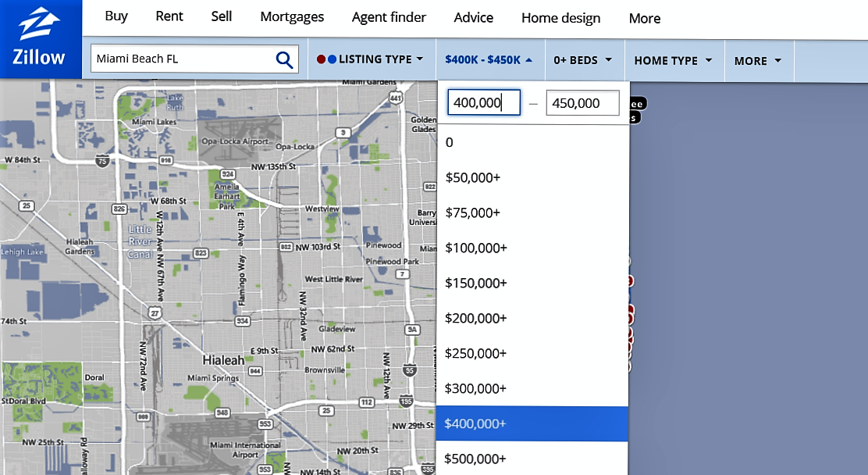Click the Miami International Airport map label

tap(245, 449)
